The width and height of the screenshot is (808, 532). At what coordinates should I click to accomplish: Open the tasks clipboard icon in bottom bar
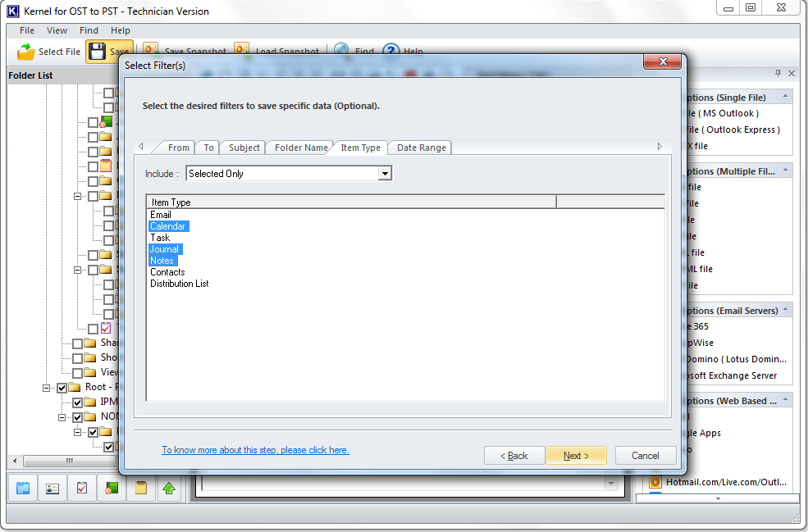click(x=82, y=487)
